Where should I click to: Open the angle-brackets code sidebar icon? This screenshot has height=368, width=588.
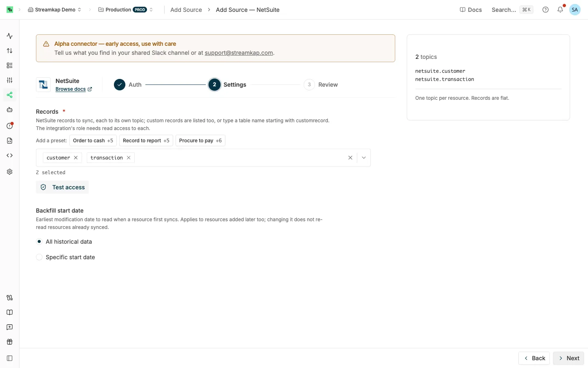coord(10,155)
